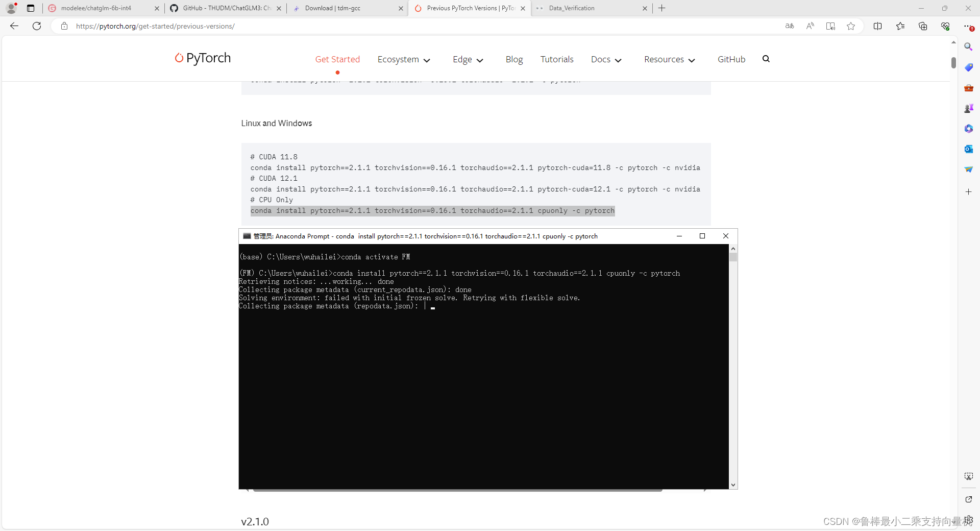Open the Blog link
Image resolution: width=980 pixels, height=531 pixels.
click(514, 59)
